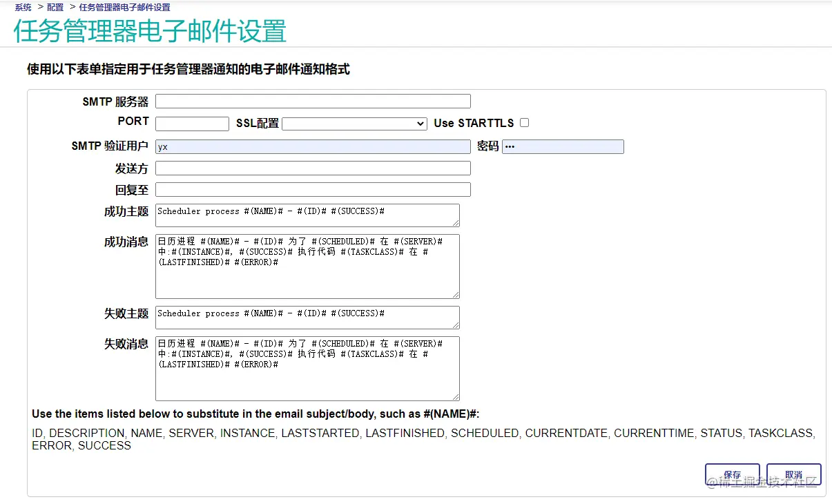This screenshot has height=504, width=832.
Task: Click the SMTP 验证用户 field containing yx
Action: pos(313,146)
